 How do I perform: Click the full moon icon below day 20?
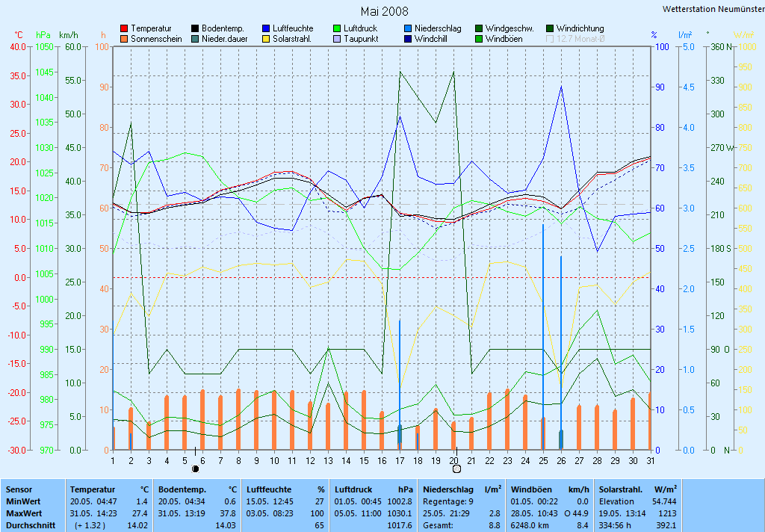456,469
